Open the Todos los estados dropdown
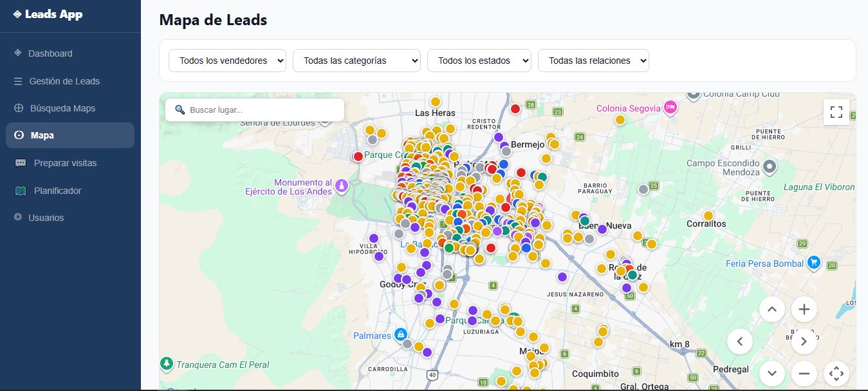Image resolution: width=868 pixels, height=391 pixels. pyautogui.click(x=479, y=60)
